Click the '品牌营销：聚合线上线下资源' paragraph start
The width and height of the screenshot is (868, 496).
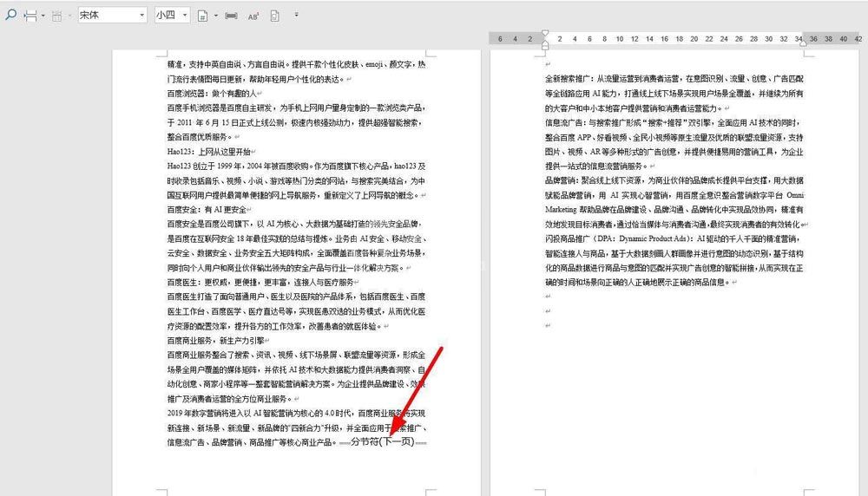pyautogui.click(x=595, y=180)
